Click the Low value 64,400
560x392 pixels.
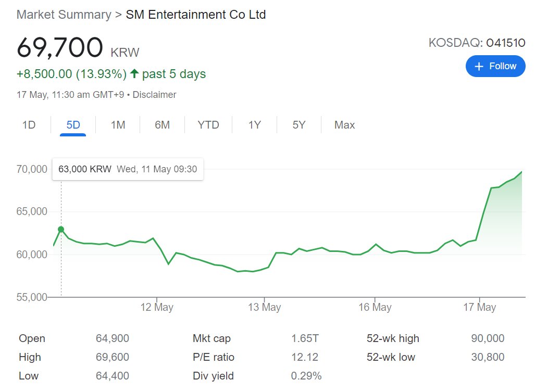tap(113, 375)
